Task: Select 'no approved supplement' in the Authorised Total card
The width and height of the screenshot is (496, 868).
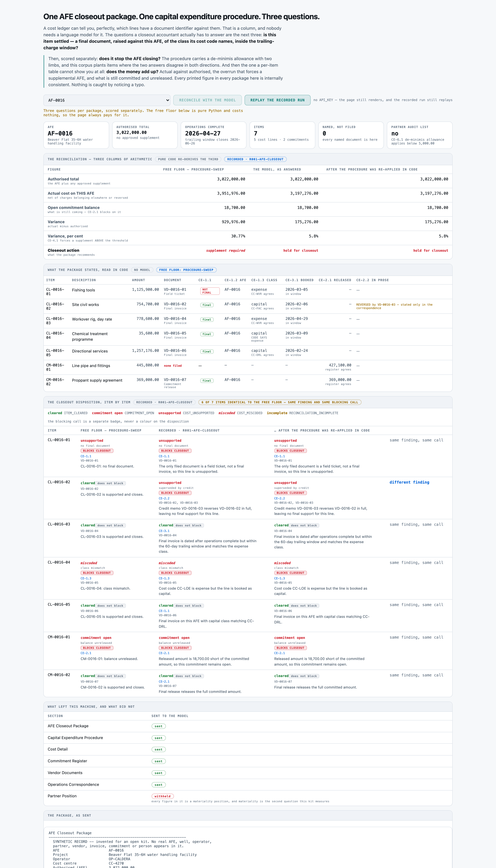Action: coord(138,138)
